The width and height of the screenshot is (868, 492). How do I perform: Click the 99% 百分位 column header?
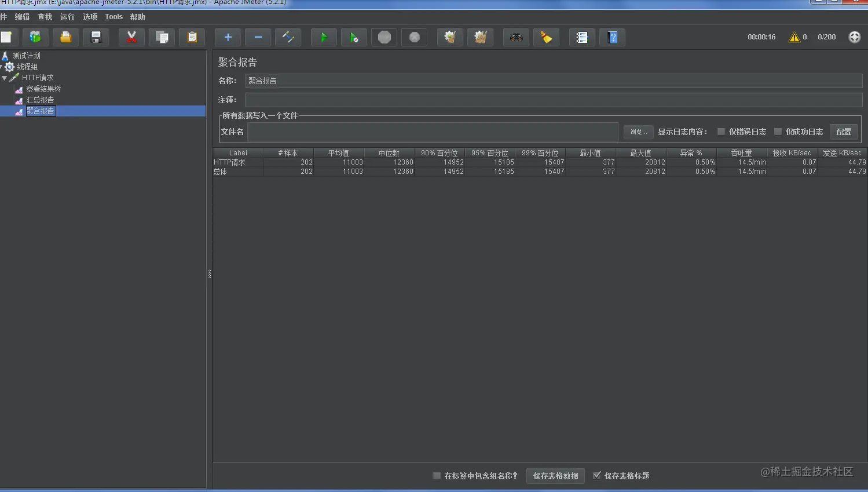(x=540, y=153)
